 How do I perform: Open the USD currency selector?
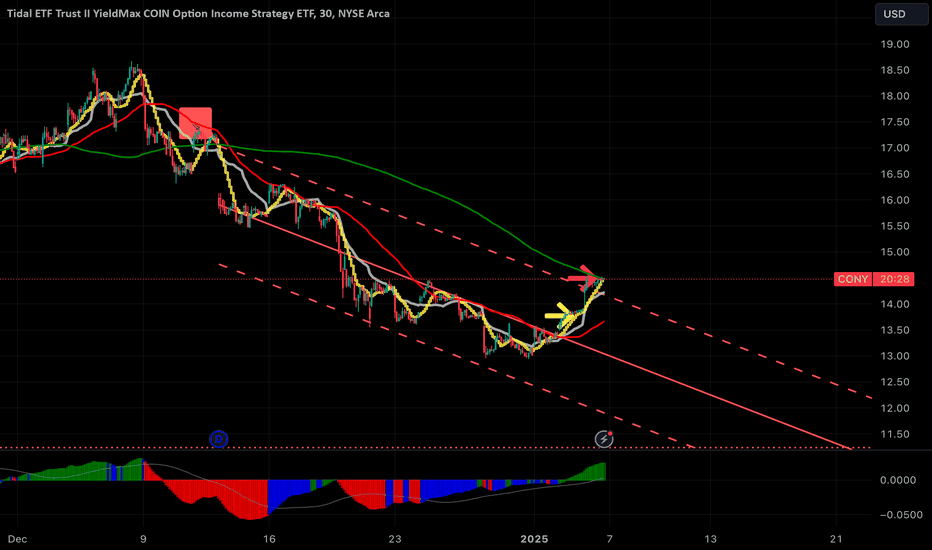tap(900, 14)
